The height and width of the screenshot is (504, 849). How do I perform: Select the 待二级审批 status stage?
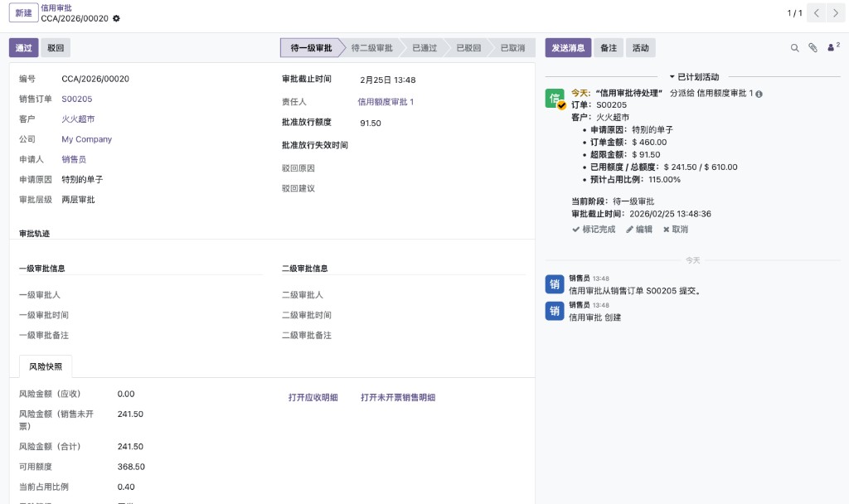pos(372,47)
